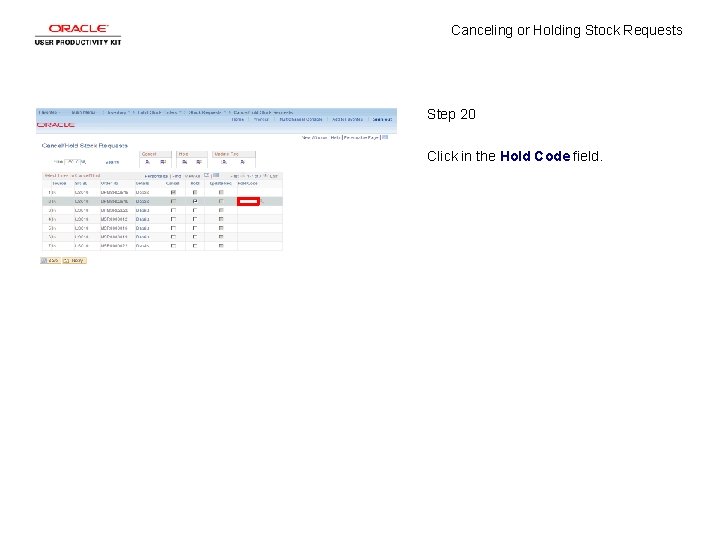The image size is (720, 540).
Task: Click the zoom-grid icon in grid header
Action: tap(207, 175)
